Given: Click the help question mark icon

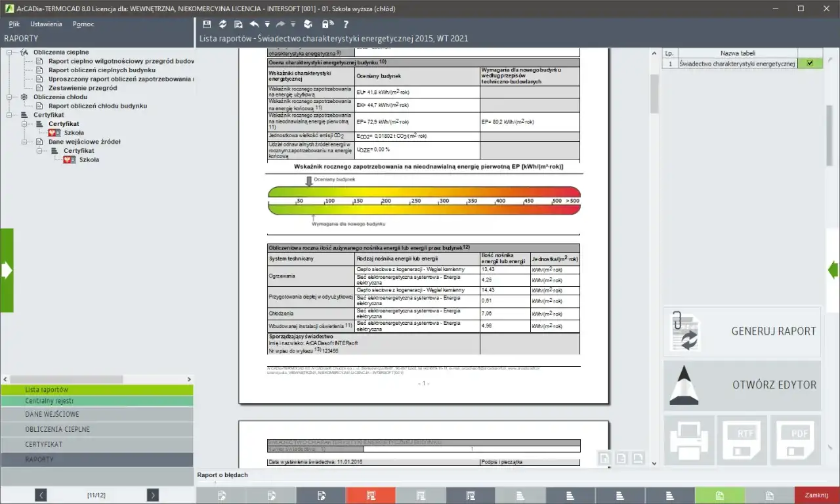Looking at the screenshot, I should (x=346, y=24).
